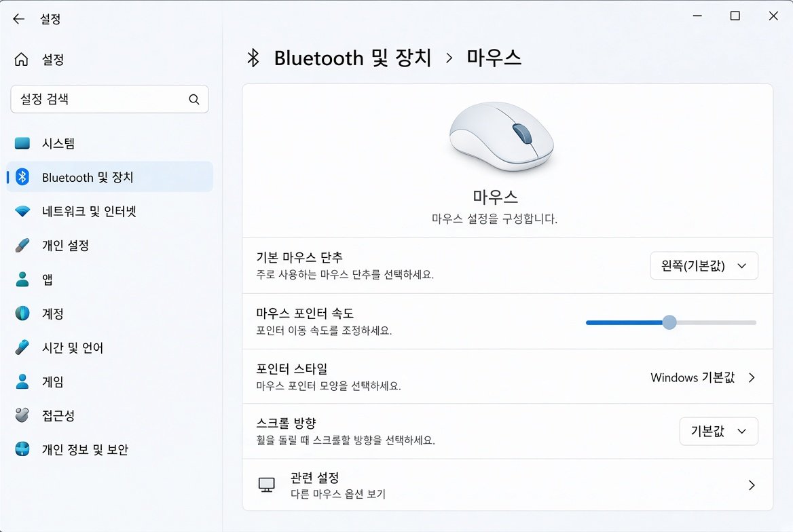This screenshot has width=793, height=532.
Task: Click the Bluetooth icon in sidebar
Action: 22,177
